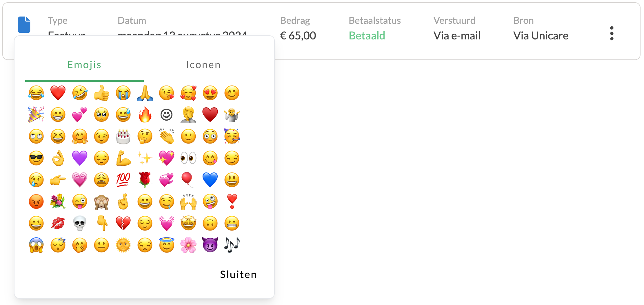Click the cherry blossom emoji
Viewport: 644px width, 305px height.
coord(188,245)
